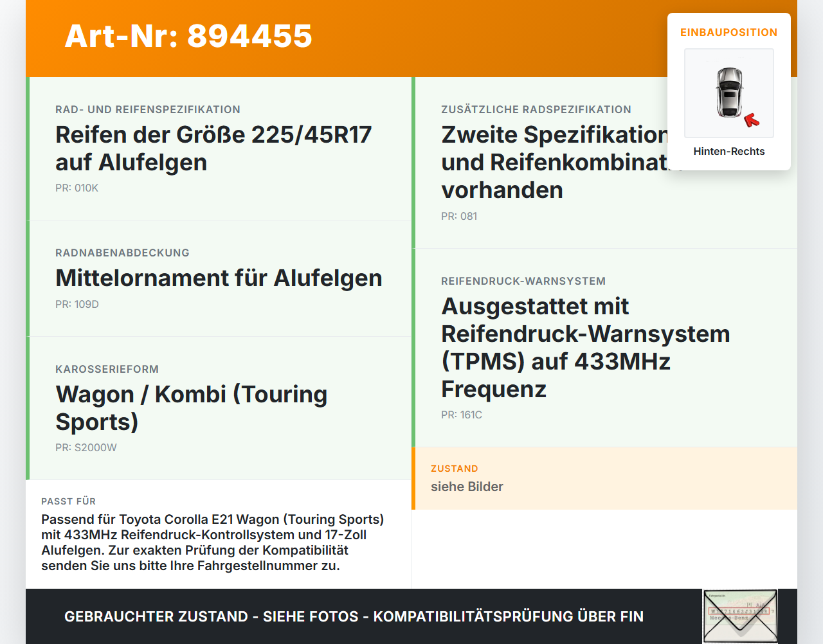The image size is (823, 644).
Task: Click the GEBRAUCHTER ZUSTAND footer banner text
Action: [x=354, y=617]
